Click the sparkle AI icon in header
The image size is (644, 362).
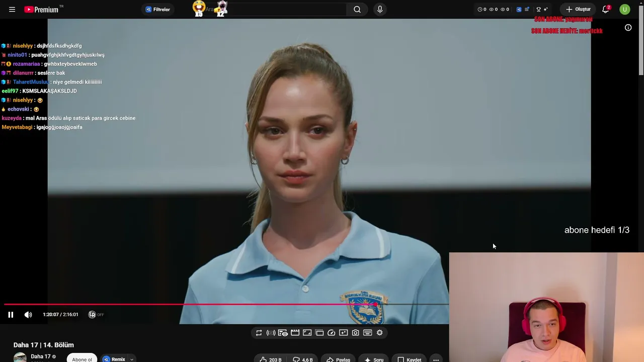click(546, 10)
